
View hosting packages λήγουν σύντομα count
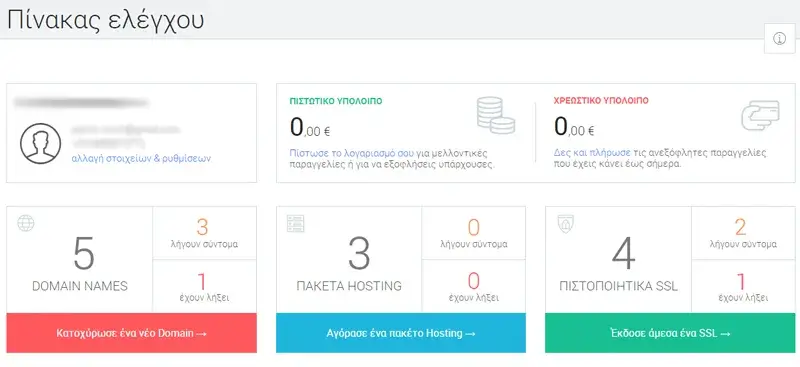coord(473,233)
